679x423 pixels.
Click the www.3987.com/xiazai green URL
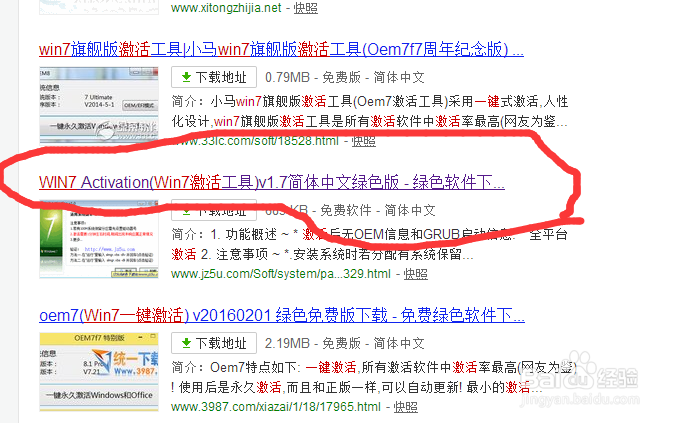(276, 407)
